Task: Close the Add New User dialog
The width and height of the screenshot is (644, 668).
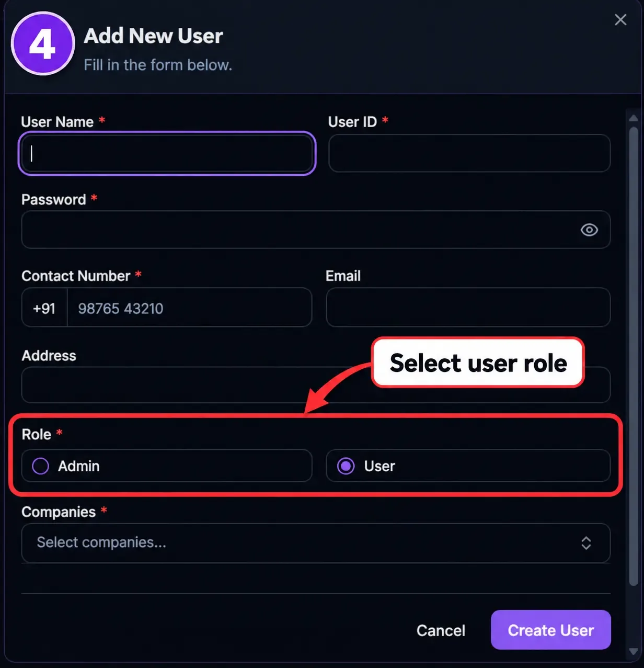Action: click(620, 20)
